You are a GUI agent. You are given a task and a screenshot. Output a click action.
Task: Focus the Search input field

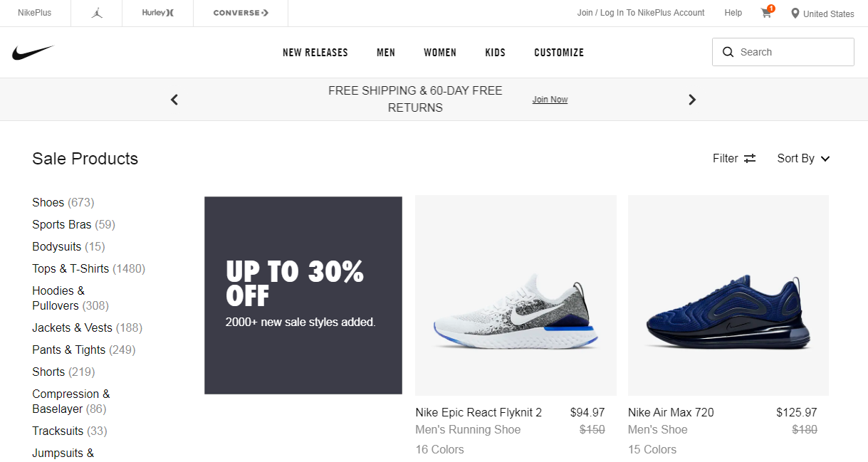tap(783, 52)
